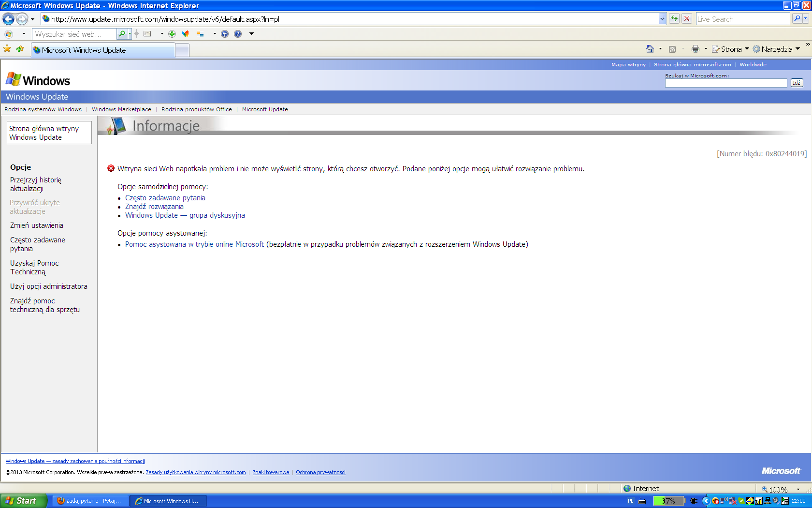Click the green plus circle toolbar icon
This screenshot has height=508, width=812.
click(x=172, y=34)
